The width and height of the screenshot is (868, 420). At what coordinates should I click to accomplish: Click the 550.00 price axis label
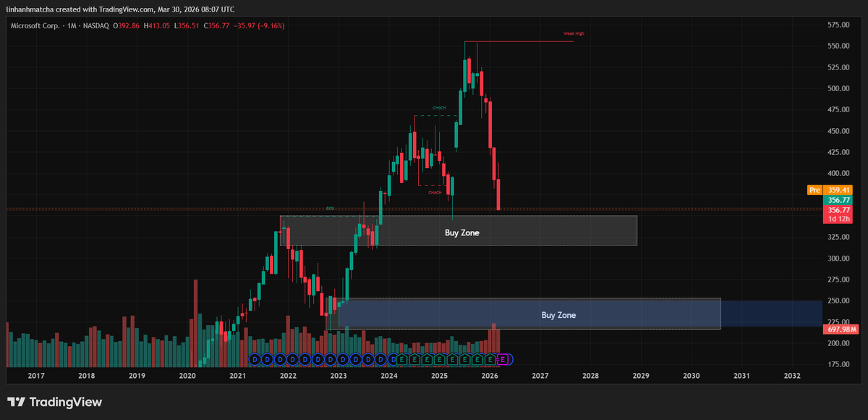pyautogui.click(x=839, y=46)
